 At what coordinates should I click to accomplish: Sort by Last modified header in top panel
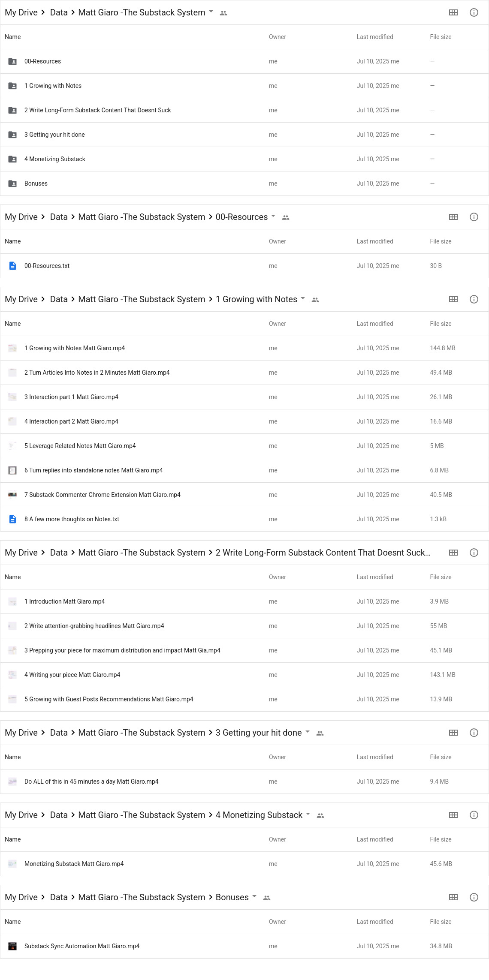coord(375,37)
